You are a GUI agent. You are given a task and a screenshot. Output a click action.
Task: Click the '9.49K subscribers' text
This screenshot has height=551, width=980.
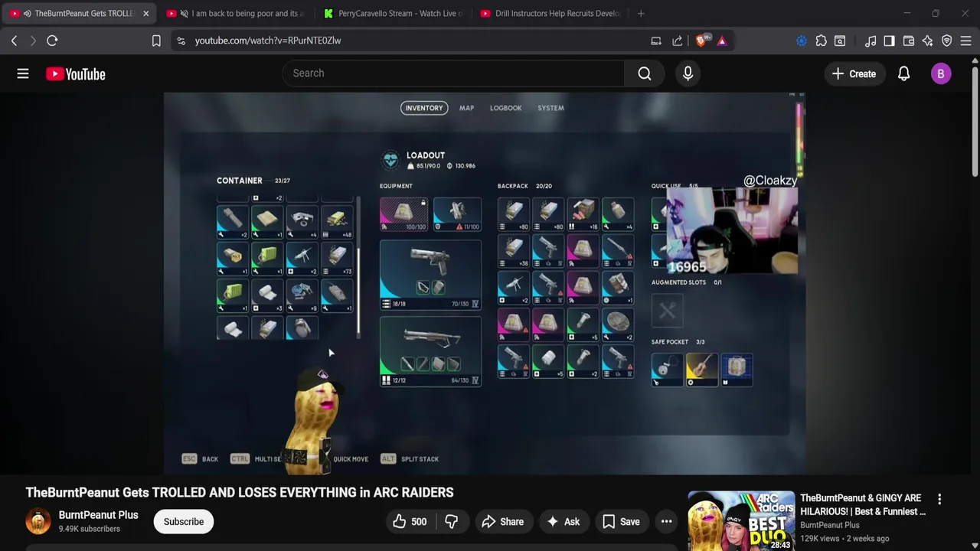pyautogui.click(x=90, y=529)
